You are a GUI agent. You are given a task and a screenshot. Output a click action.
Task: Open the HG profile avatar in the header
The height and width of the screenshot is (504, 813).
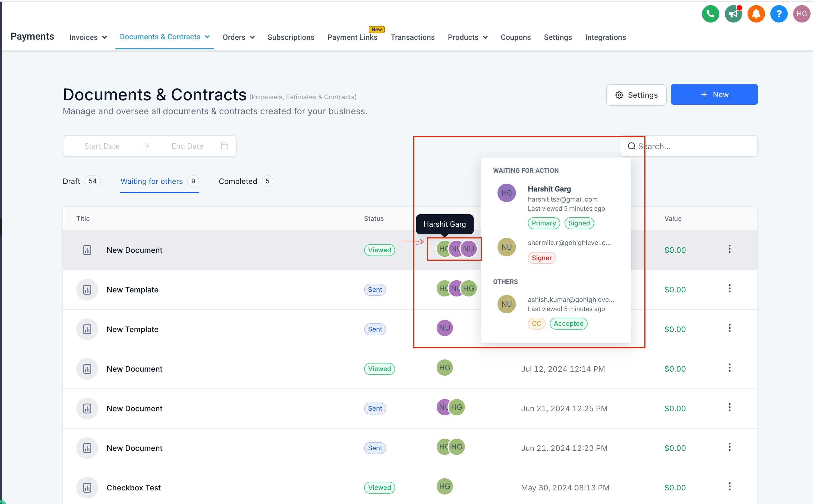[x=801, y=14]
